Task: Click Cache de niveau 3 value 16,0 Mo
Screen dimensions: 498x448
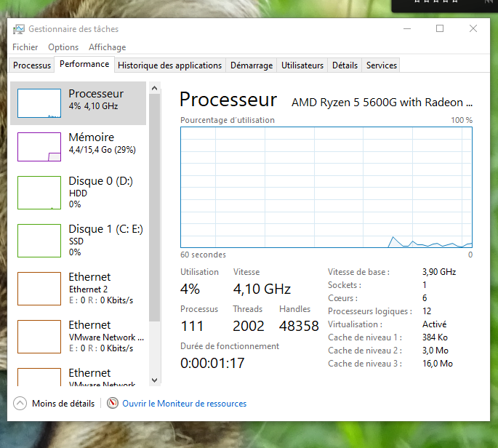Action: tap(438, 364)
